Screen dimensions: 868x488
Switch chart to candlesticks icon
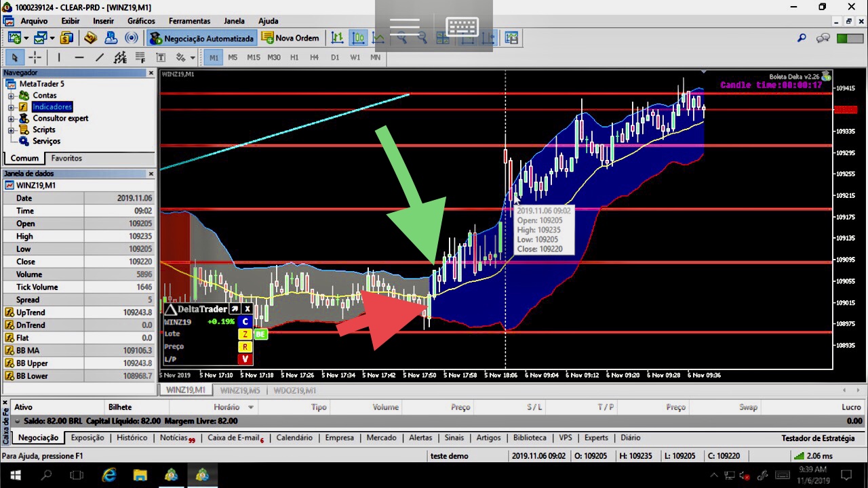tap(358, 38)
